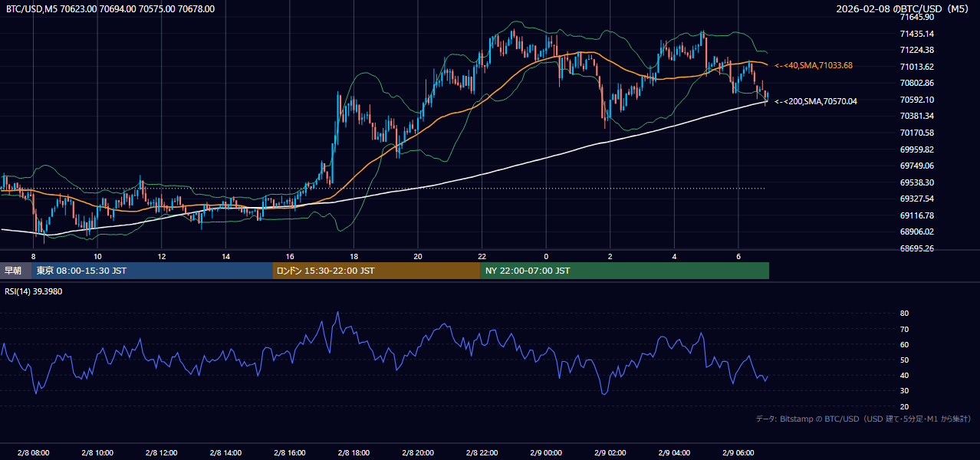The height and width of the screenshot is (460, 980).
Task: Click the RSI(14) 39.3980 indicator label
Action: pos(34,291)
